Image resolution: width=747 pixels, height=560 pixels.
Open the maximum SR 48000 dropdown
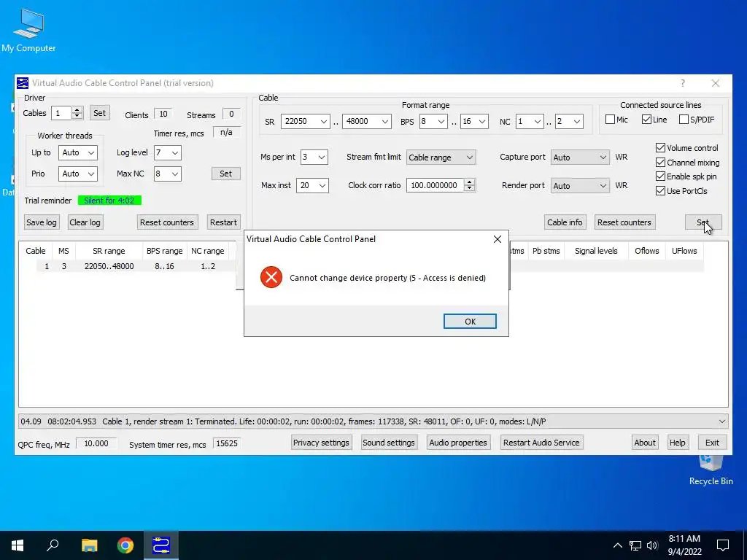tap(366, 122)
